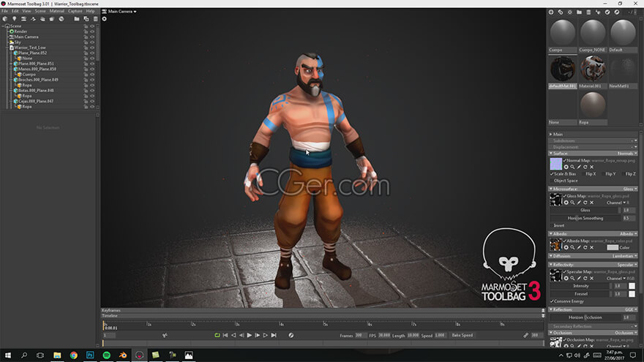Open the Diffusion Lambertian dropdown
The width and height of the screenshot is (644, 362).
pyautogui.click(x=625, y=256)
